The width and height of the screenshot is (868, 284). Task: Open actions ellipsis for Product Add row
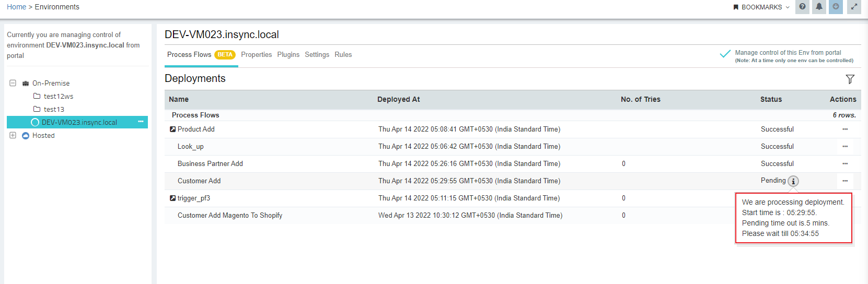coord(844,129)
